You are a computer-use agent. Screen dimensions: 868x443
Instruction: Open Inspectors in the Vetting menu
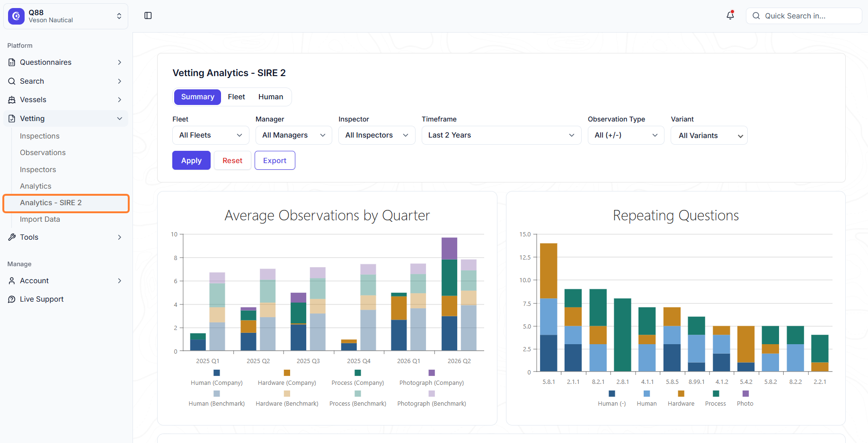[38, 170]
